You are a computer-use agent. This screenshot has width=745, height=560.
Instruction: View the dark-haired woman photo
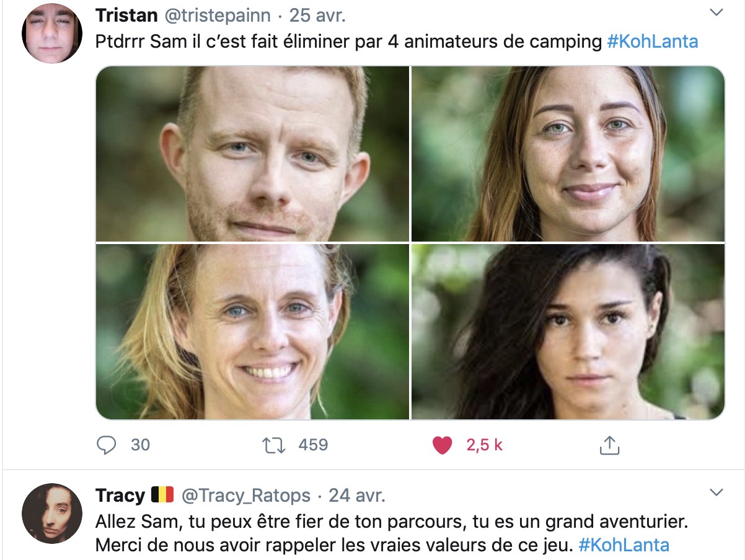click(568, 331)
